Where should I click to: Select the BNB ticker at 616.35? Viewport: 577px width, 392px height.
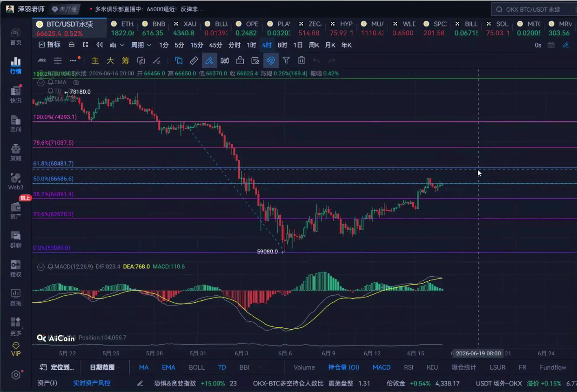coord(154,28)
